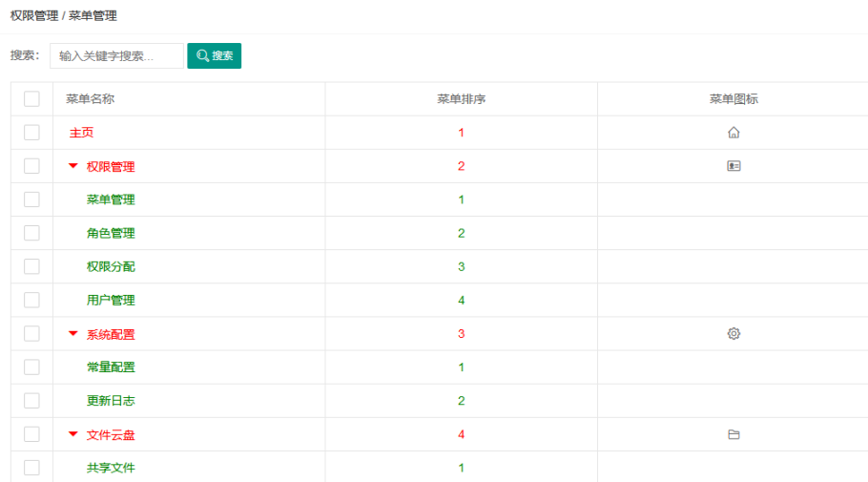868x482 pixels.
Task: Select the 权限分配 submenu entry
Action: tap(111, 266)
